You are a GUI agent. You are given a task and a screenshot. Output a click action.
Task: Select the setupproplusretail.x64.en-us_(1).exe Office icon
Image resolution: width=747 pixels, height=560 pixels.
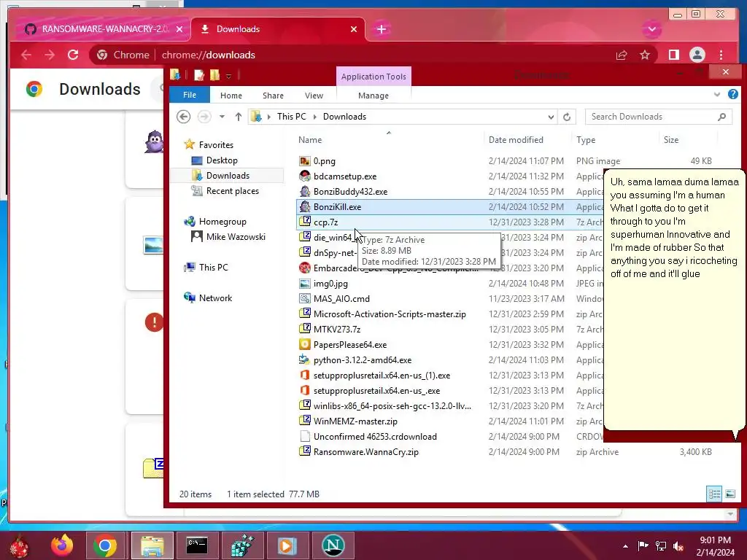click(x=305, y=376)
